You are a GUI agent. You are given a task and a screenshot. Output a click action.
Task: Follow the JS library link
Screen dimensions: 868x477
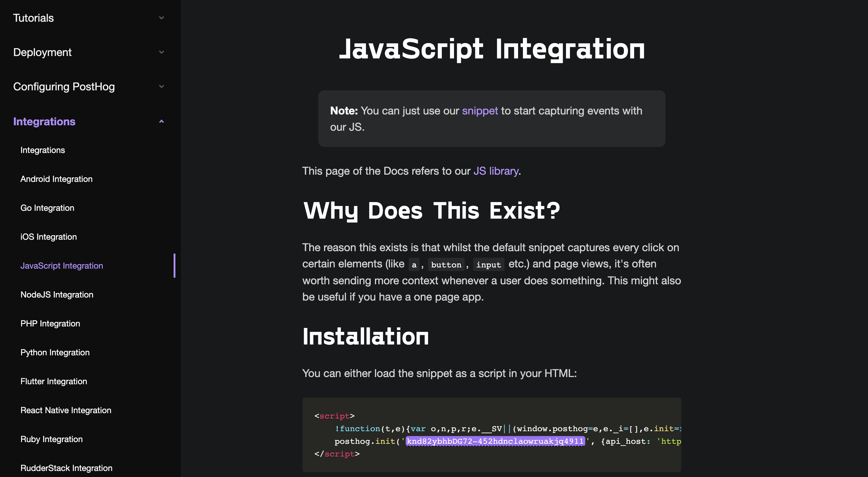[496, 171]
